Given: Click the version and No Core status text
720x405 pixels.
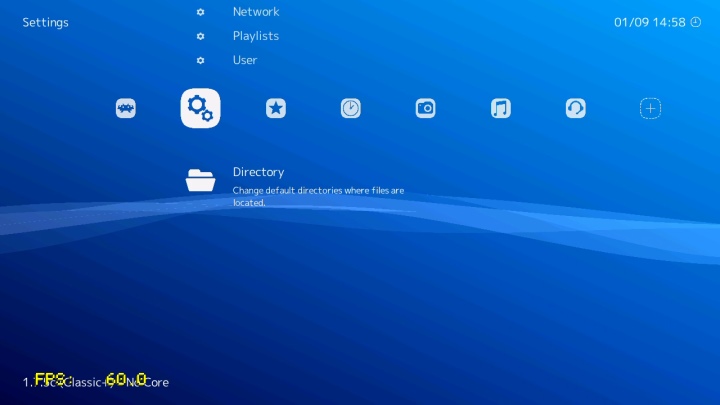Looking at the screenshot, I should [96, 382].
